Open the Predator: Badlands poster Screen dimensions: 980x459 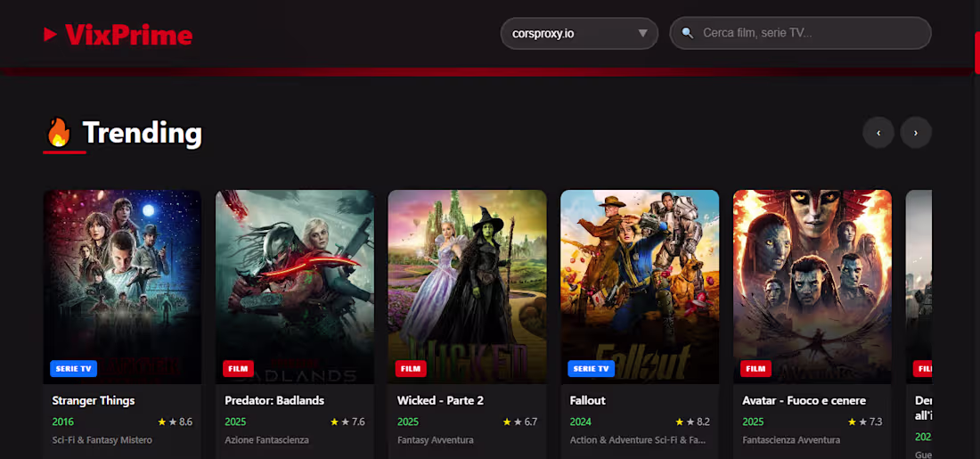(x=295, y=286)
